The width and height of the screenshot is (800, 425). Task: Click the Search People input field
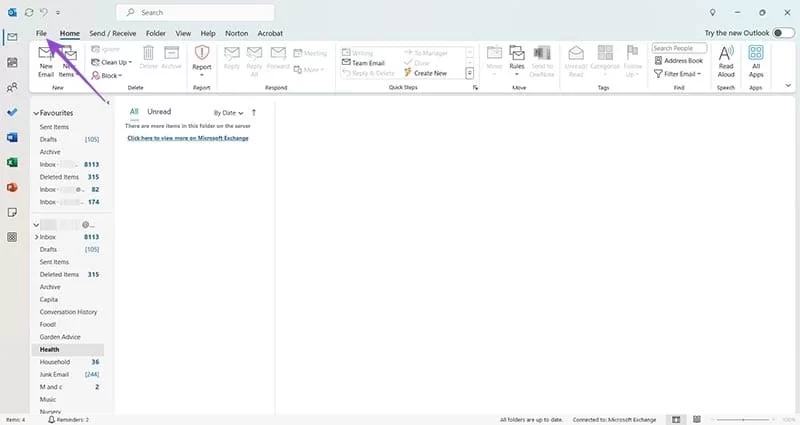[678, 48]
